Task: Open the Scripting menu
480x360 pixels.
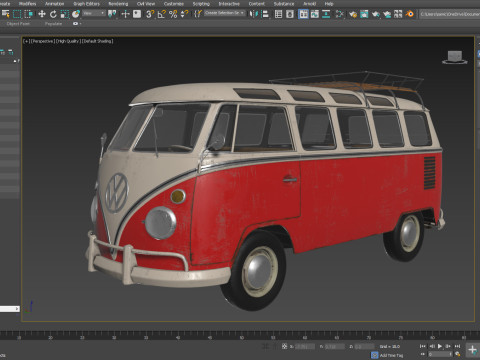Action: [201, 4]
